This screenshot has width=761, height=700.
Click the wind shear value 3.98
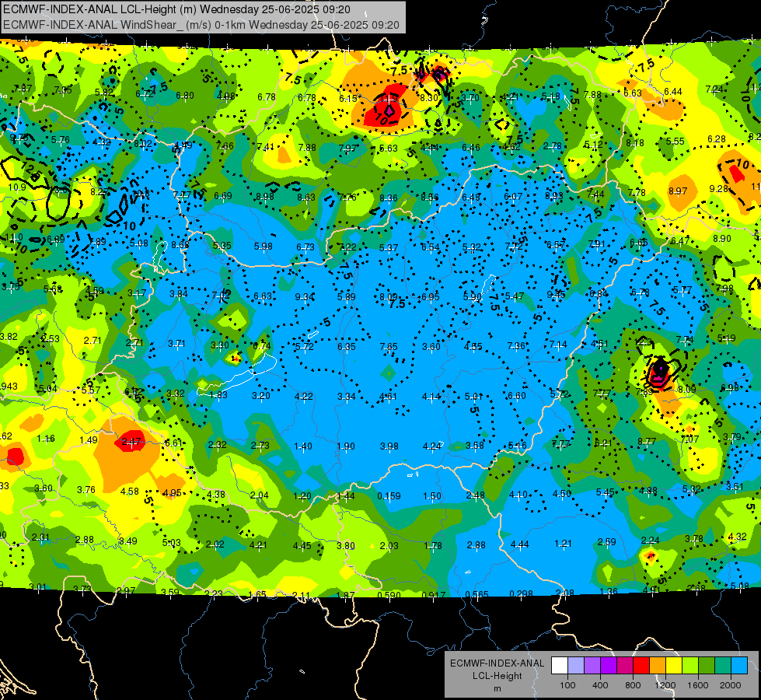[389, 446]
